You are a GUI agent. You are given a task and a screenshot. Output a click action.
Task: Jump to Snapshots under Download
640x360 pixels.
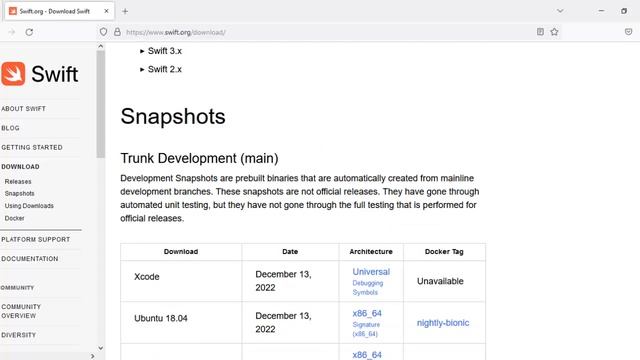[20, 193]
